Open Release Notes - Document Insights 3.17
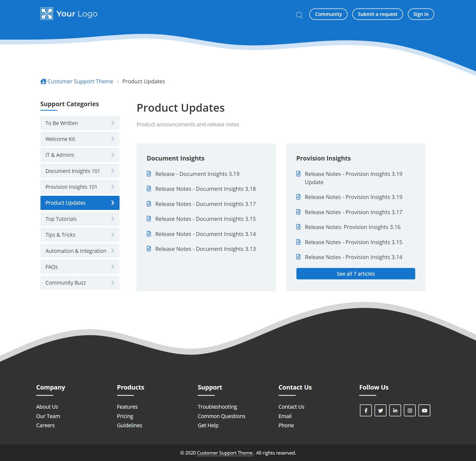Screen dimensions: 476x461 205,204
